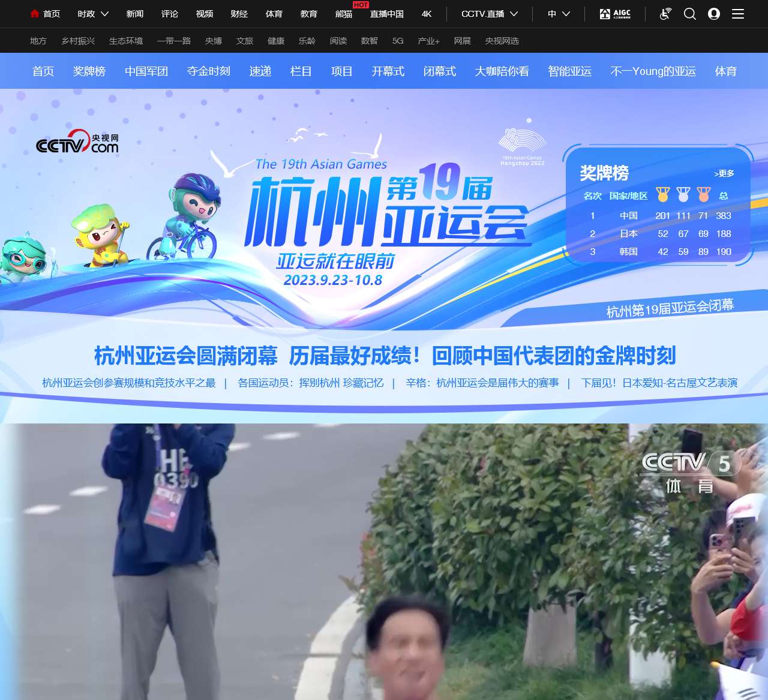Screen dimensions: 768x700
Task: Open the search magnifier icon
Action: pyautogui.click(x=690, y=13)
